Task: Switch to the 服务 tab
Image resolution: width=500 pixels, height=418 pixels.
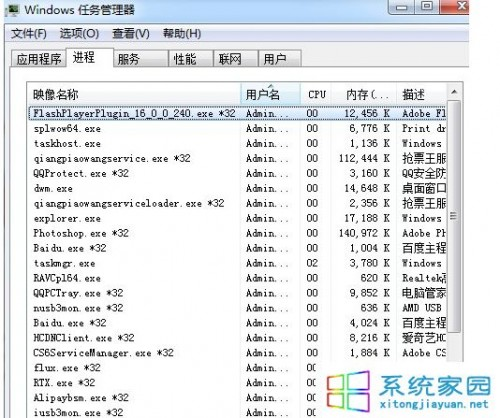Action: click(141, 59)
